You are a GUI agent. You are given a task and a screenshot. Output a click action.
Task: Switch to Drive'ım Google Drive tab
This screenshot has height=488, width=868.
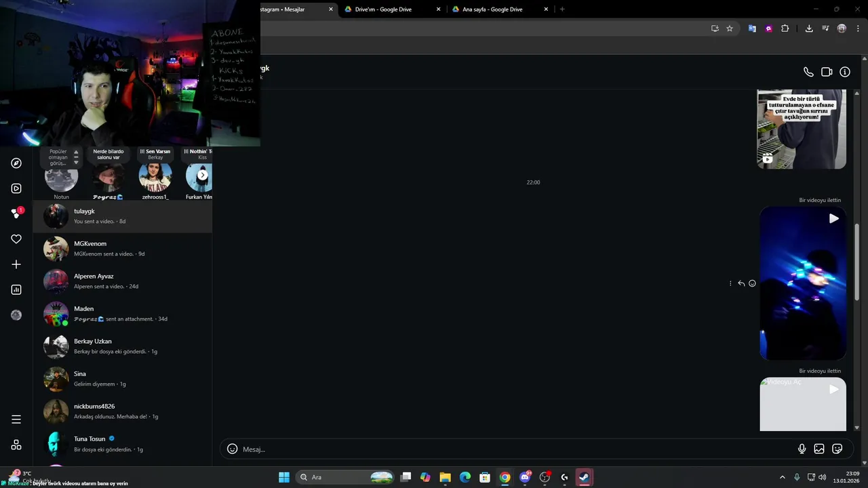pos(392,9)
